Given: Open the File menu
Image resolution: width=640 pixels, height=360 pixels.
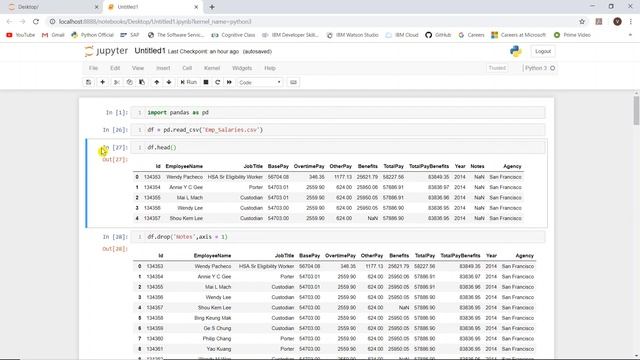Looking at the screenshot, I should pos(93,68).
